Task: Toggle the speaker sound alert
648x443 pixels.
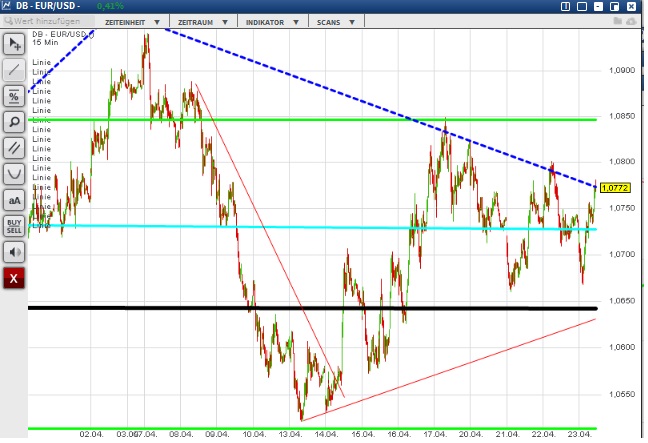Action: tap(14, 252)
